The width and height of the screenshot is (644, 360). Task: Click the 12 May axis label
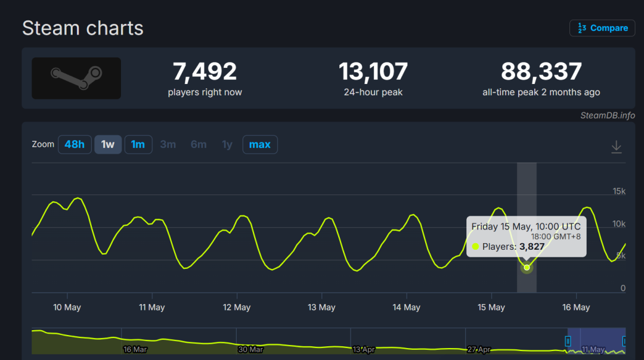point(237,307)
